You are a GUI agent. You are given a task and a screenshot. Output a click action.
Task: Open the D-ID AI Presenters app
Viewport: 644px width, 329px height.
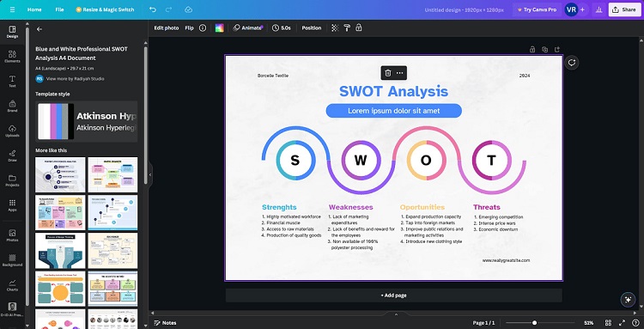coord(12,310)
